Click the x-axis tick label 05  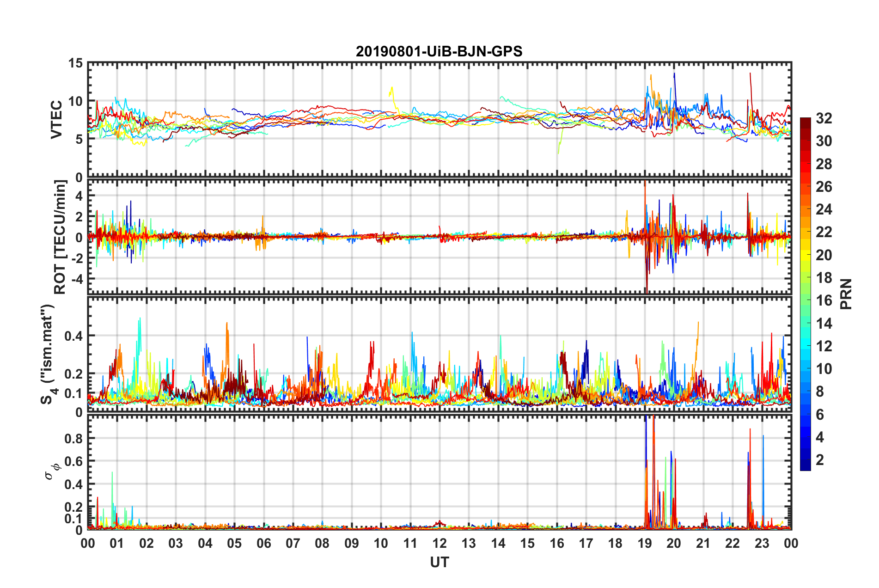(234, 543)
